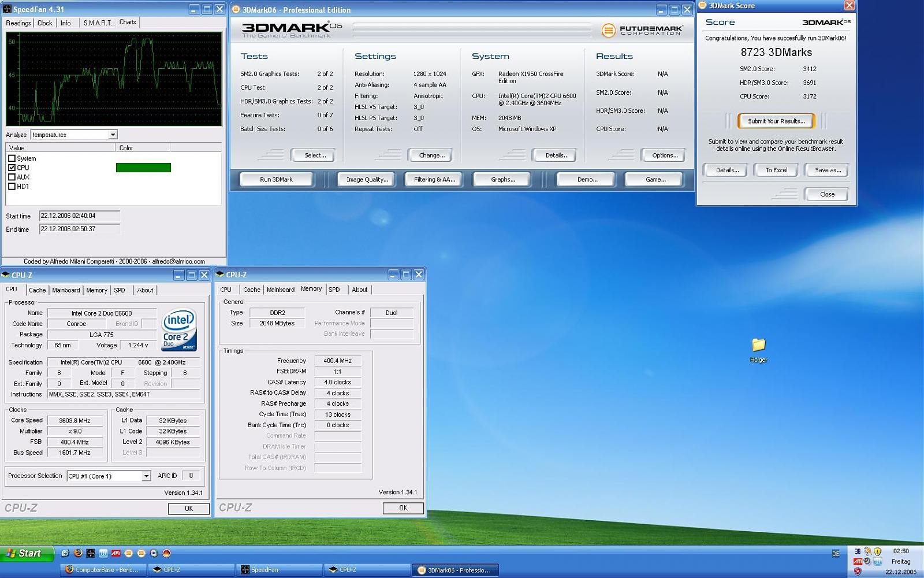Click the Futuremark Corporation logo

[642, 30]
